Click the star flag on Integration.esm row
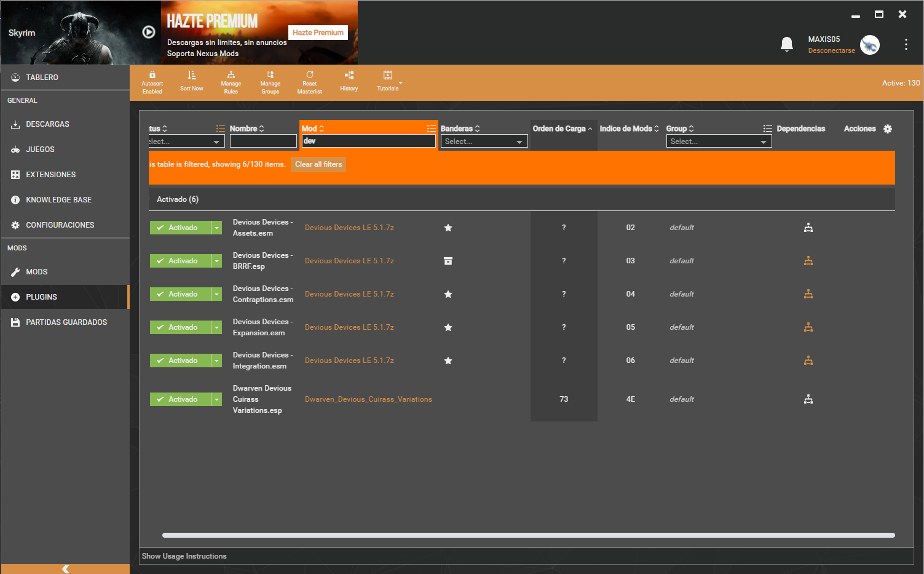This screenshot has width=924, height=574. point(448,361)
